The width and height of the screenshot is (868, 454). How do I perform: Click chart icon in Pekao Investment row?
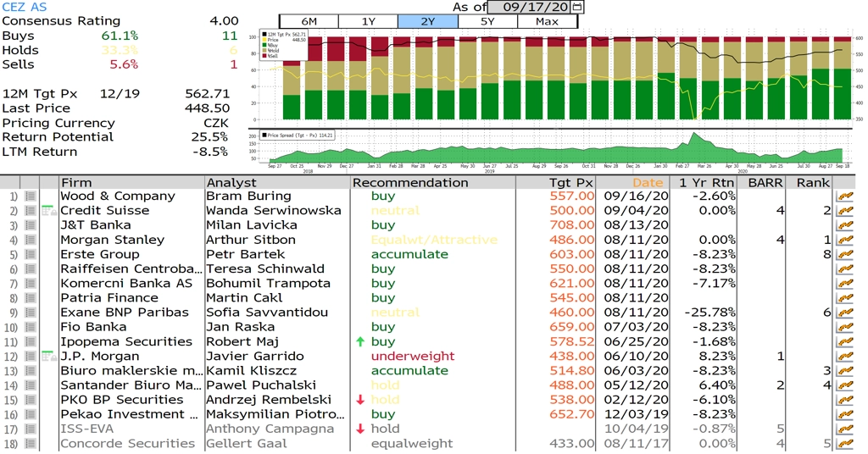845,414
